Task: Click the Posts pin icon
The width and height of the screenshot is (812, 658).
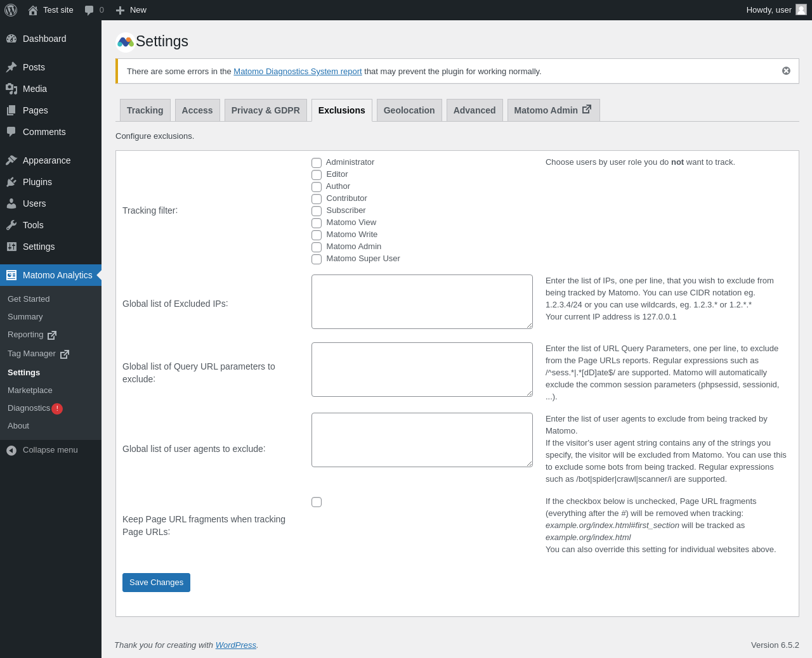Action: coord(11,67)
